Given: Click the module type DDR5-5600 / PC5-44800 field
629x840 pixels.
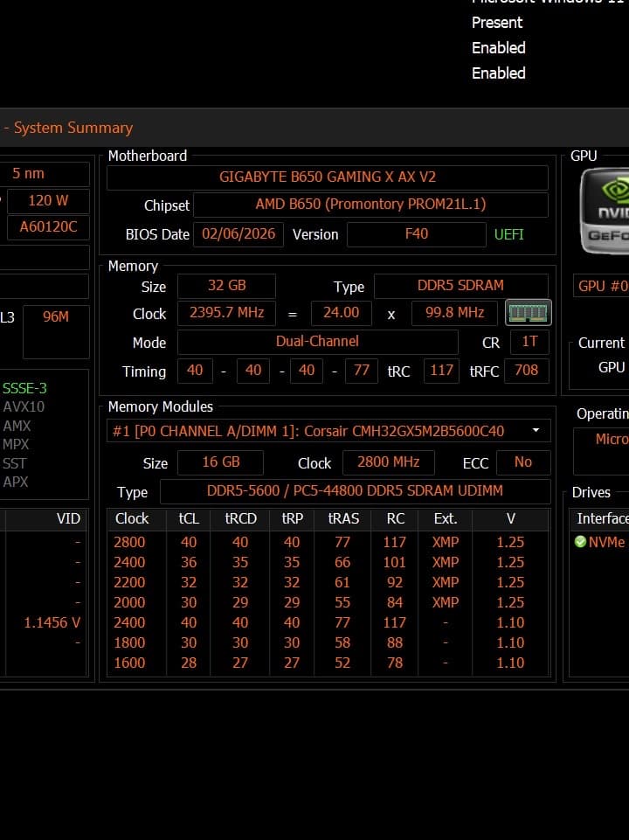Looking at the screenshot, I should point(355,491).
